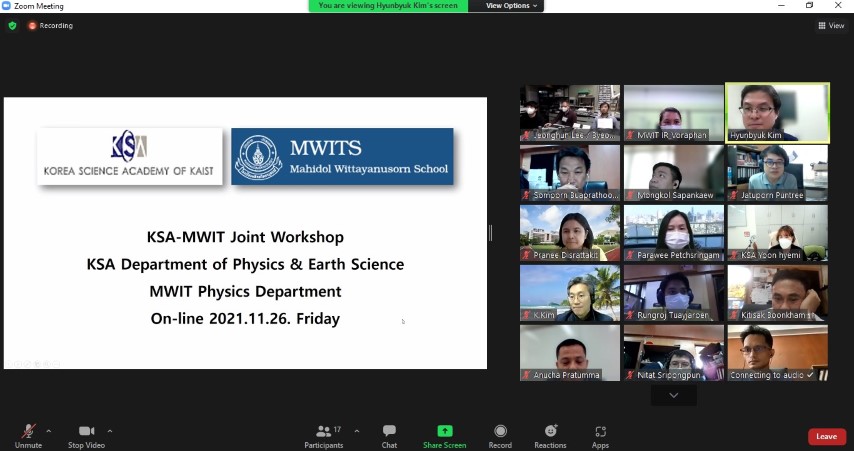Click the green Share Screen button

click(x=444, y=437)
